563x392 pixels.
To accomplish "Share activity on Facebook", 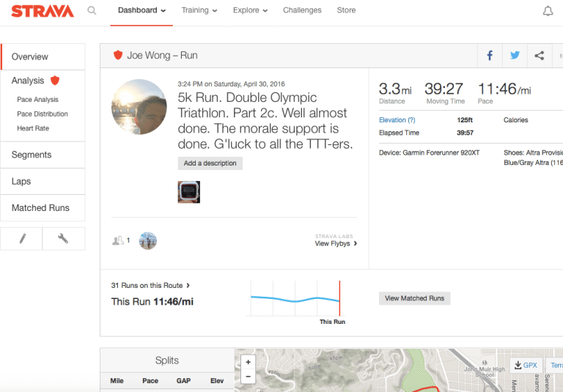I will 490,56.
